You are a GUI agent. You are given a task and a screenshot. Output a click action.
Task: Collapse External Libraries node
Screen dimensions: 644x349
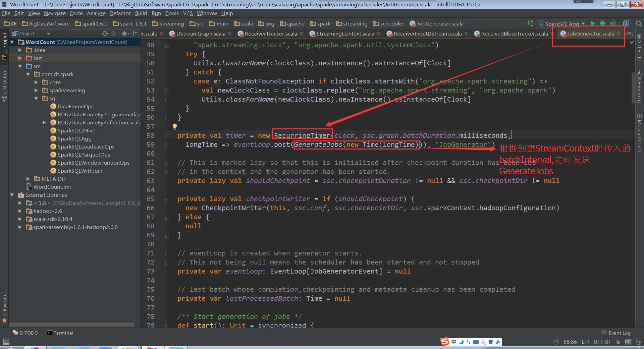(12, 195)
